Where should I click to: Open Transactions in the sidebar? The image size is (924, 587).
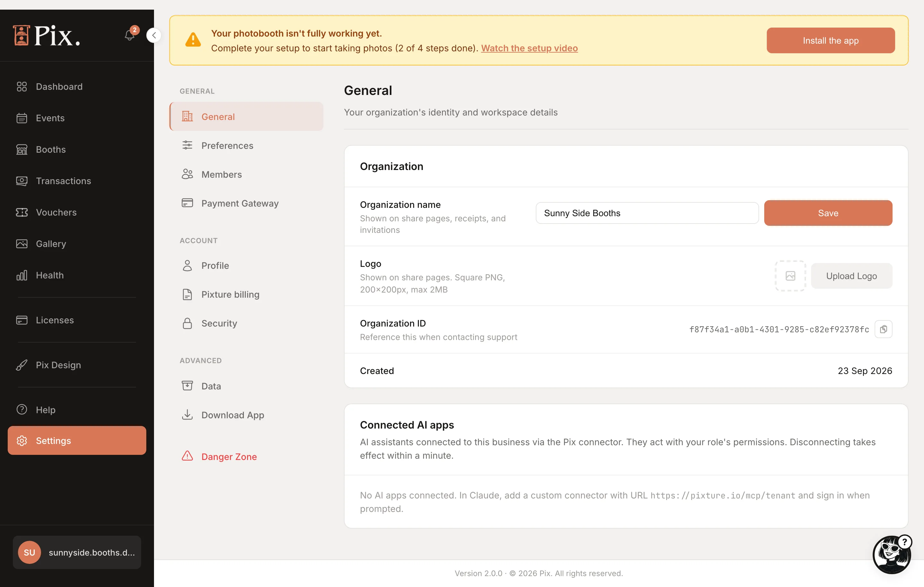77,181
